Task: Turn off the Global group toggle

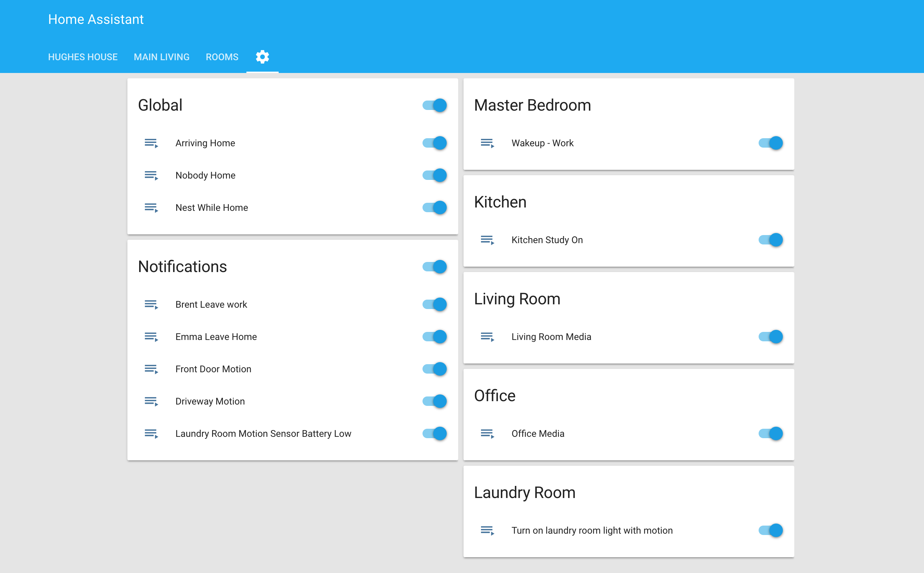Action: pyautogui.click(x=434, y=105)
